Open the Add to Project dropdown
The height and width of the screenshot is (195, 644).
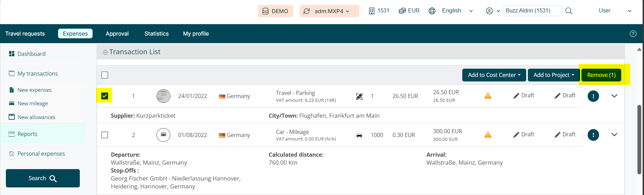click(553, 75)
